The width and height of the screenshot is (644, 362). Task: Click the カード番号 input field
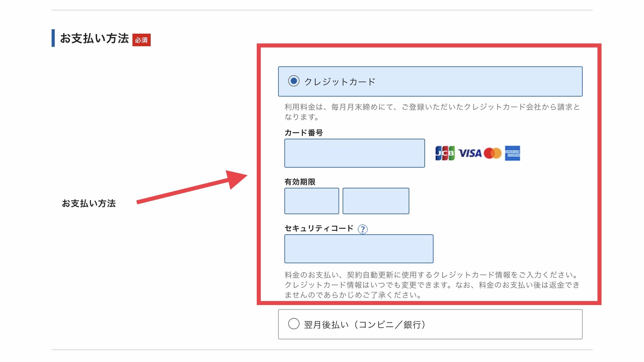tap(355, 153)
